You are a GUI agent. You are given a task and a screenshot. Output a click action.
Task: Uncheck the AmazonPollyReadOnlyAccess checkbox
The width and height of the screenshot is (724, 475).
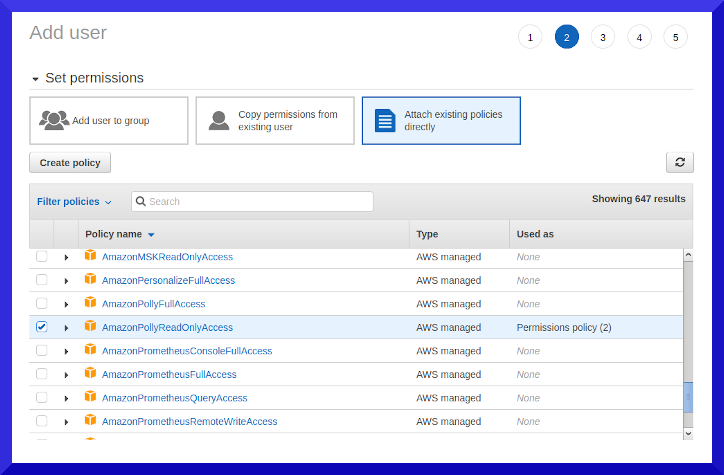[x=42, y=327]
